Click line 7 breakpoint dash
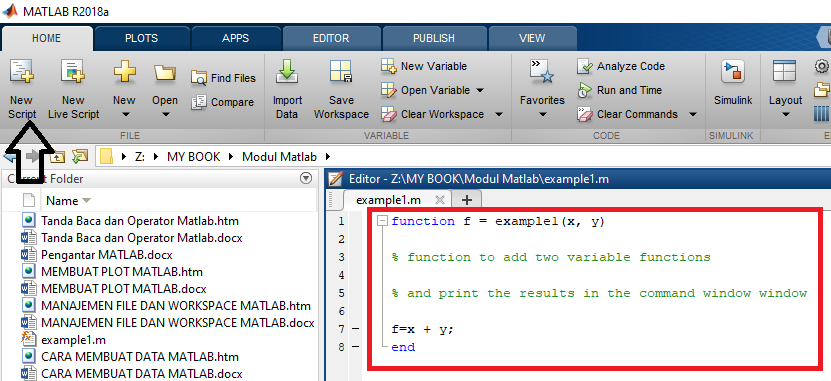Viewport: 831px width, 381px height. tap(355, 329)
